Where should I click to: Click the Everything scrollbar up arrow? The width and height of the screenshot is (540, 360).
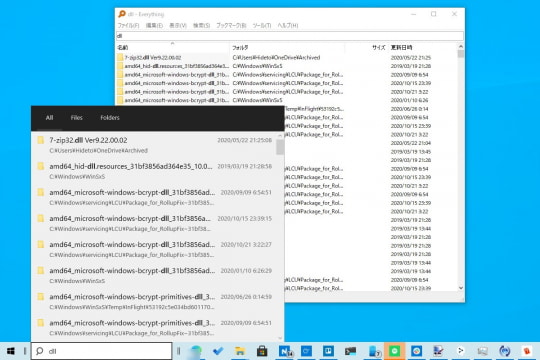(461, 47)
